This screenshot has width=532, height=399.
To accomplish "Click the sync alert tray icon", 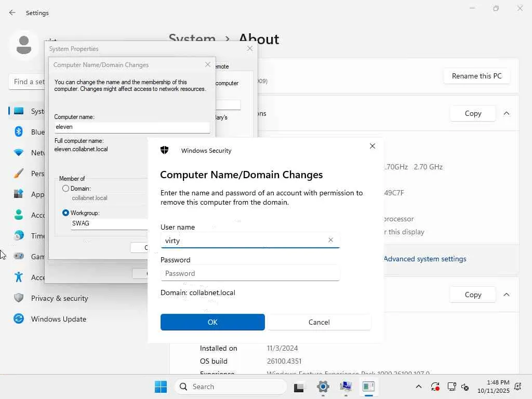I will pyautogui.click(x=435, y=387).
